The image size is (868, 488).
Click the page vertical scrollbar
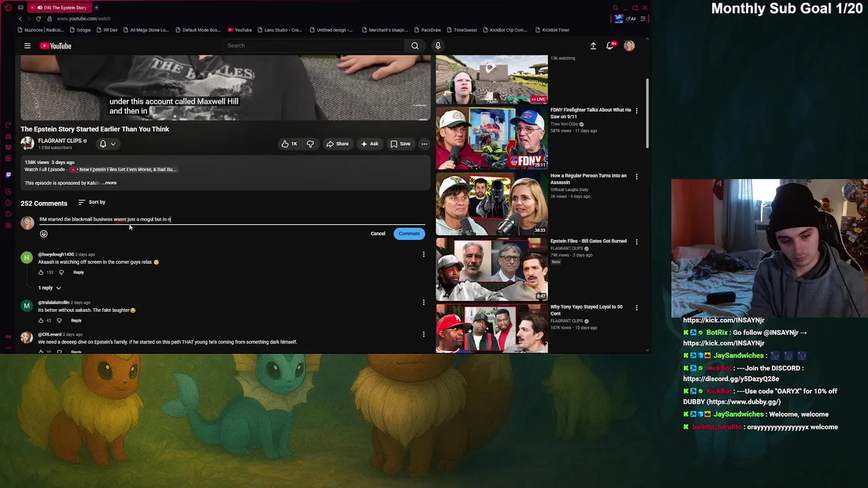pos(648,113)
